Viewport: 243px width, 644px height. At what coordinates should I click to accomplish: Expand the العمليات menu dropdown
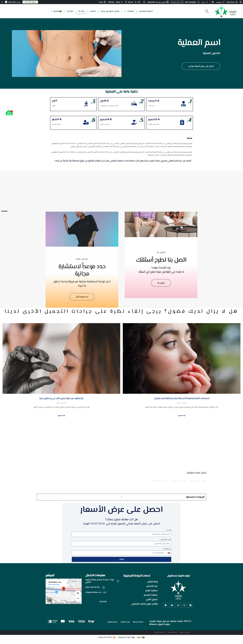129,11
